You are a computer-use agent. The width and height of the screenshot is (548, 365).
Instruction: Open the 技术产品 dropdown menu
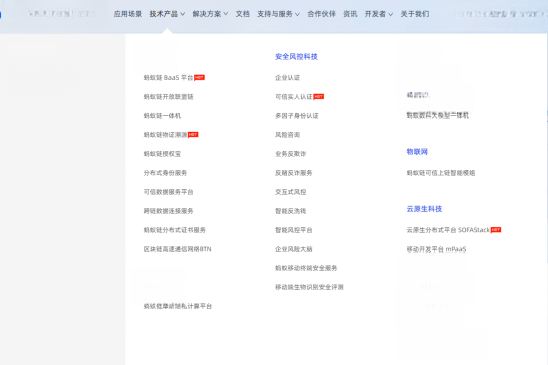tap(167, 14)
